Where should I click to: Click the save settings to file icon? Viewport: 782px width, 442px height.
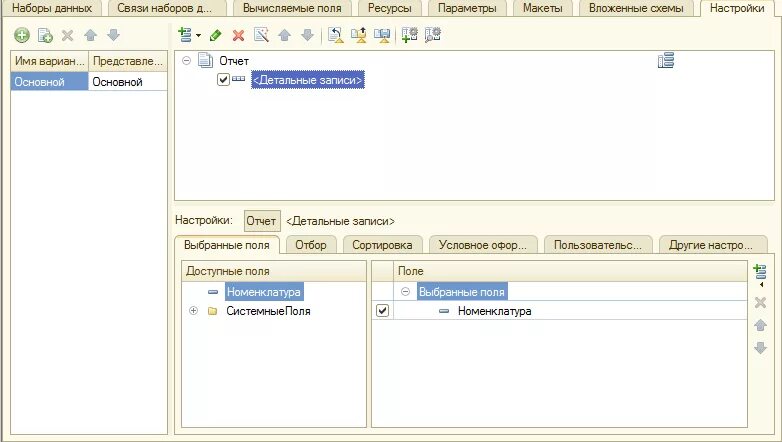click(x=382, y=35)
